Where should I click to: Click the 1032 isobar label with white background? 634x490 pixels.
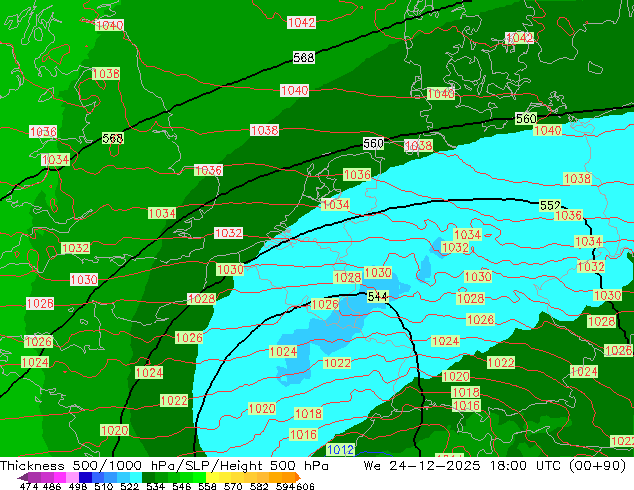coord(228,233)
